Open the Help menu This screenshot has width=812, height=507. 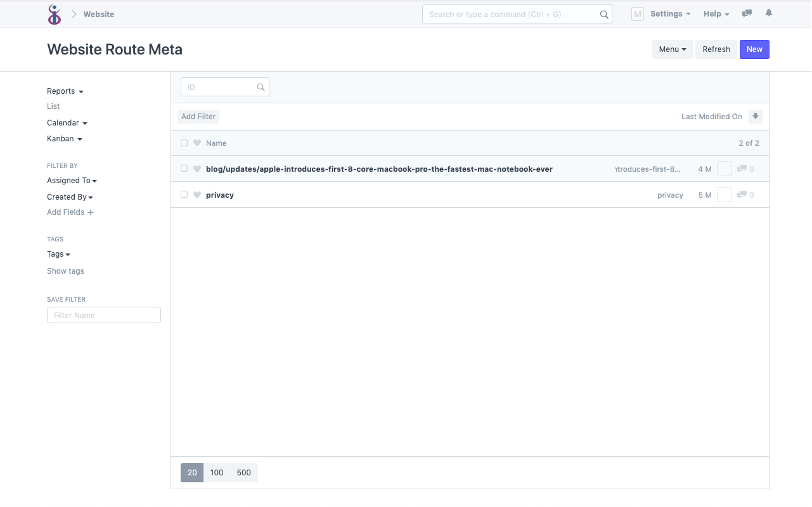[x=716, y=13]
